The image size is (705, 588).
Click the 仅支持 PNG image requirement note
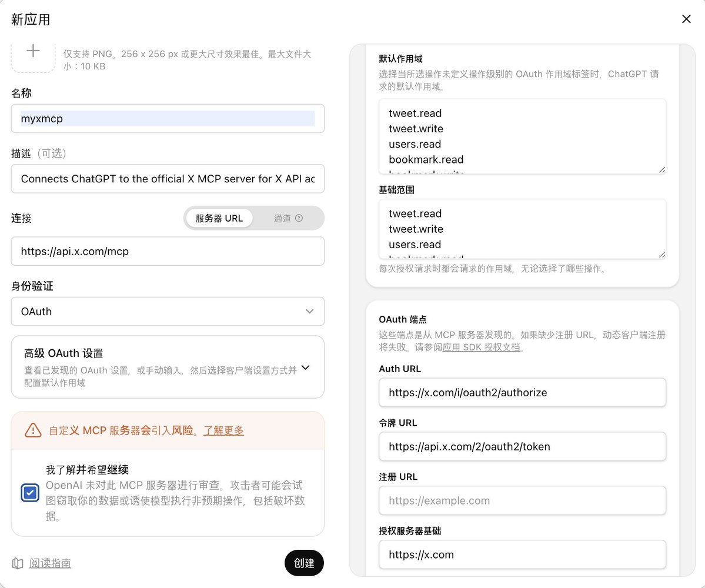click(187, 60)
